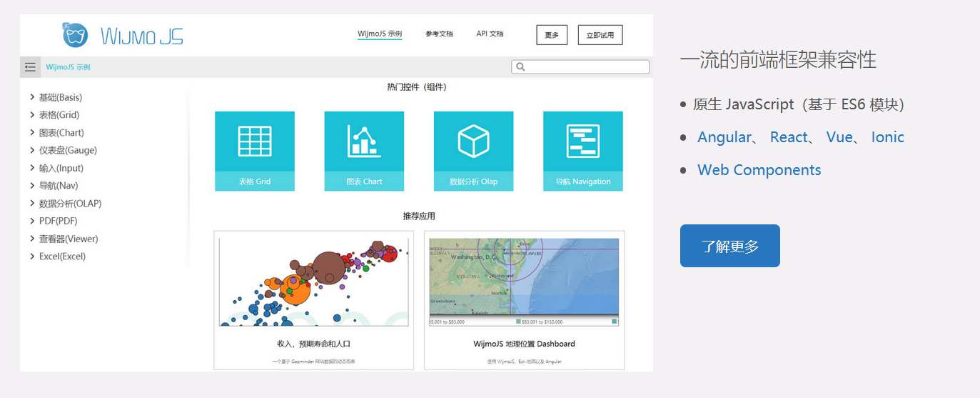The height and width of the screenshot is (398, 980).
Task: Expand the 导航(Nav) chevron
Action: 33,186
